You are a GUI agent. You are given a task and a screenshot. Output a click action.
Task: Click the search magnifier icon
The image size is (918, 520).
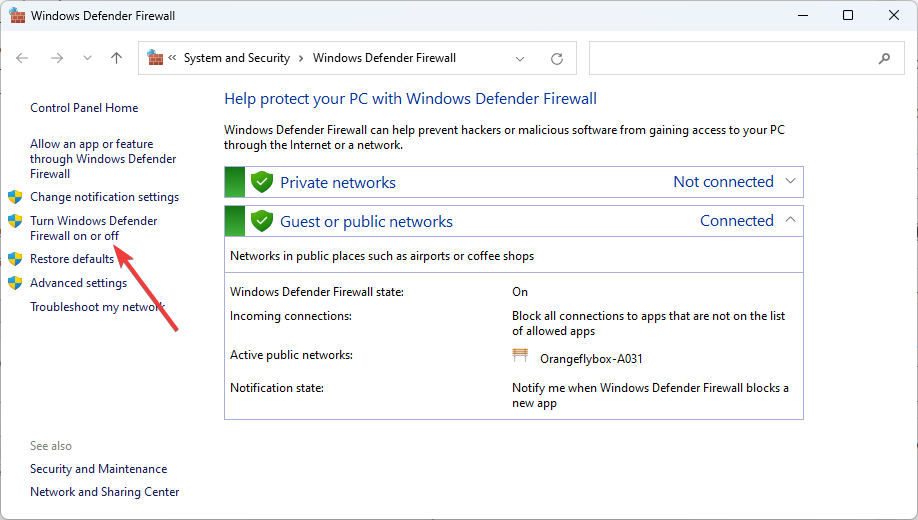point(885,58)
